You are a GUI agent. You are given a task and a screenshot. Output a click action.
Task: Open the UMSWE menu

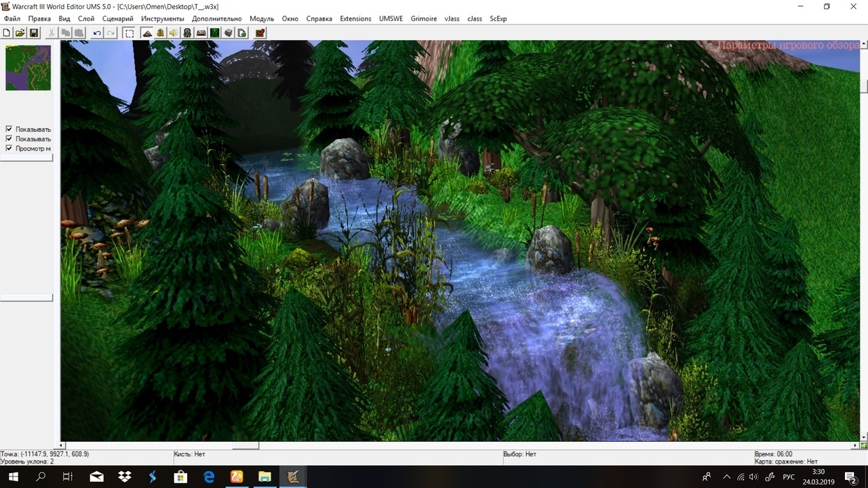391,18
